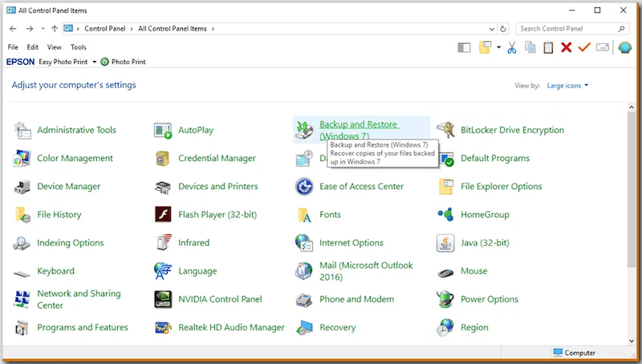Click the red X Delete icon
642x364 pixels.
tap(567, 47)
